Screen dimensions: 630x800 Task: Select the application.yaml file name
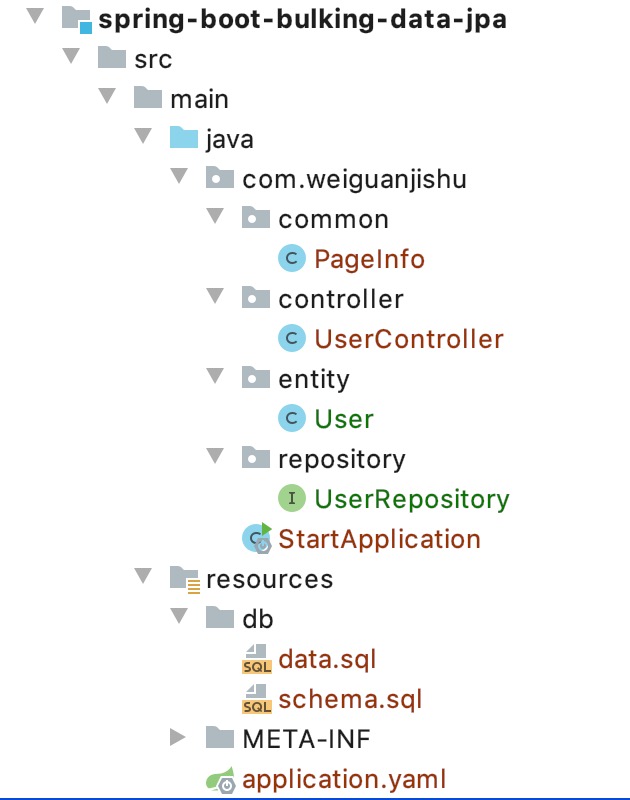(344, 780)
